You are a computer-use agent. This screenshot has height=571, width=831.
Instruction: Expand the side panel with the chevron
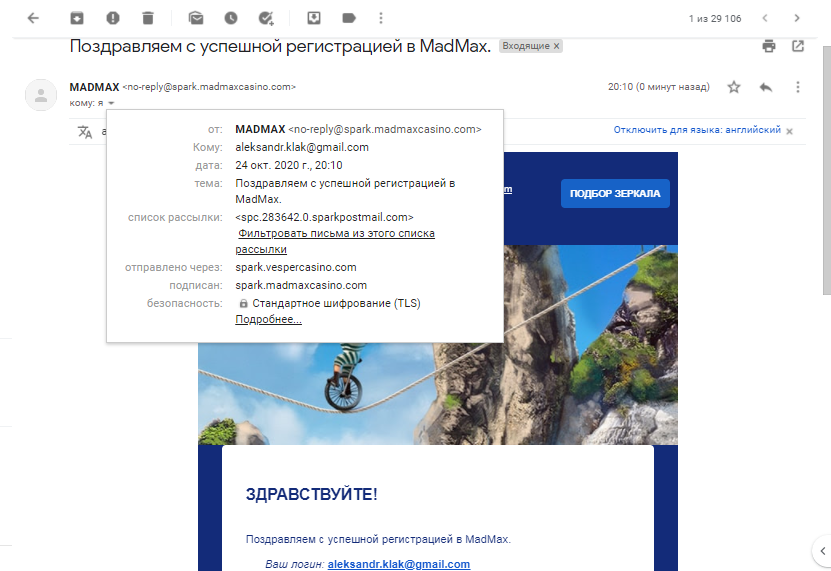pos(823,551)
